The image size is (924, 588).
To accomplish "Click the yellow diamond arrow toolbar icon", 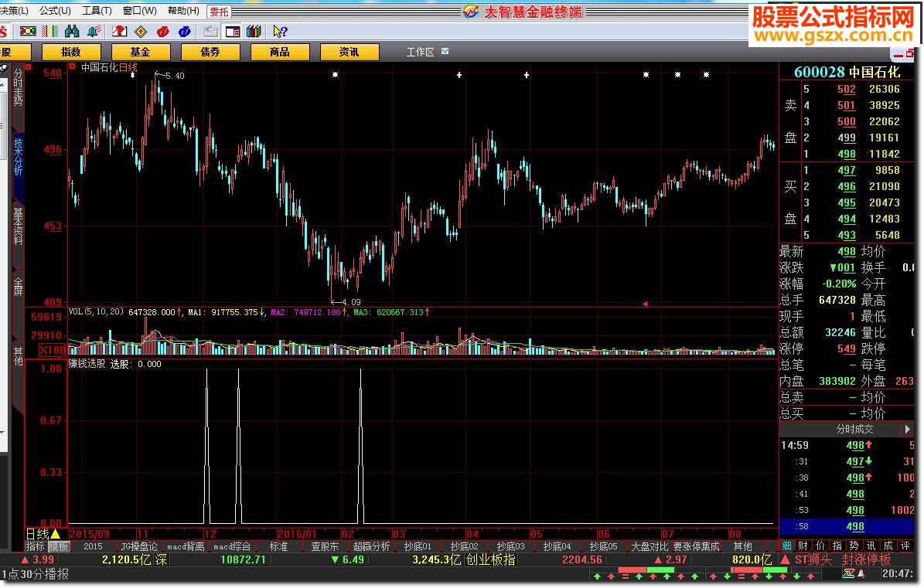I will (141, 31).
